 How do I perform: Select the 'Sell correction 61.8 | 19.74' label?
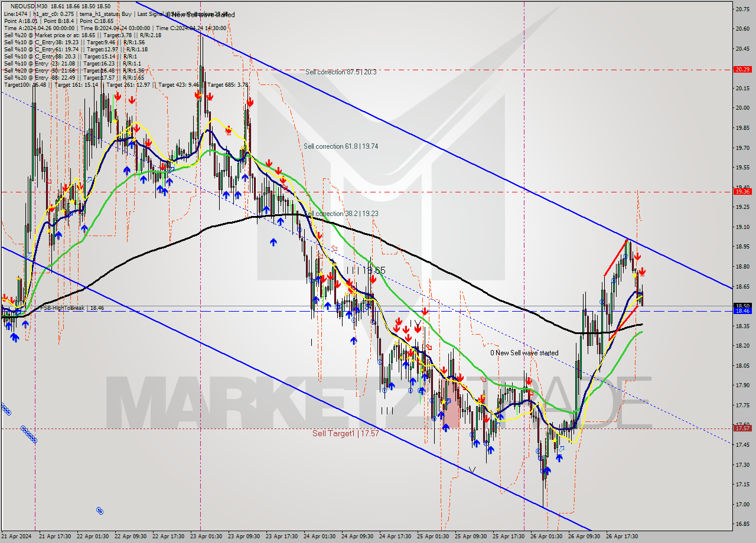point(340,146)
